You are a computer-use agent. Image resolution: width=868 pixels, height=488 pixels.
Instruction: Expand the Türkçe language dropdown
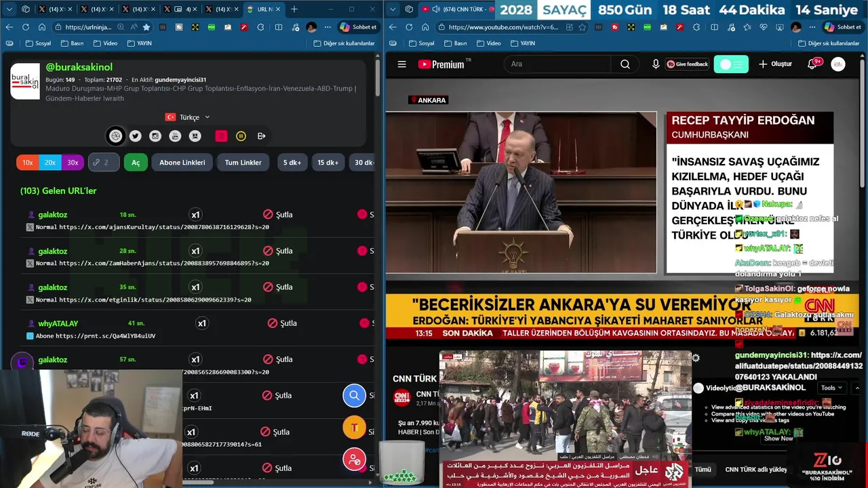[189, 117]
